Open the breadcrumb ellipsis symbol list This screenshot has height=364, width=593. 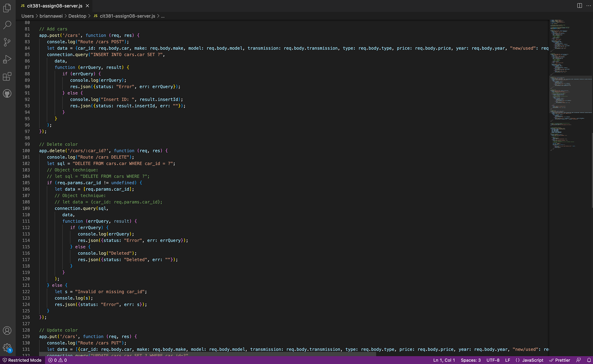[x=163, y=16]
